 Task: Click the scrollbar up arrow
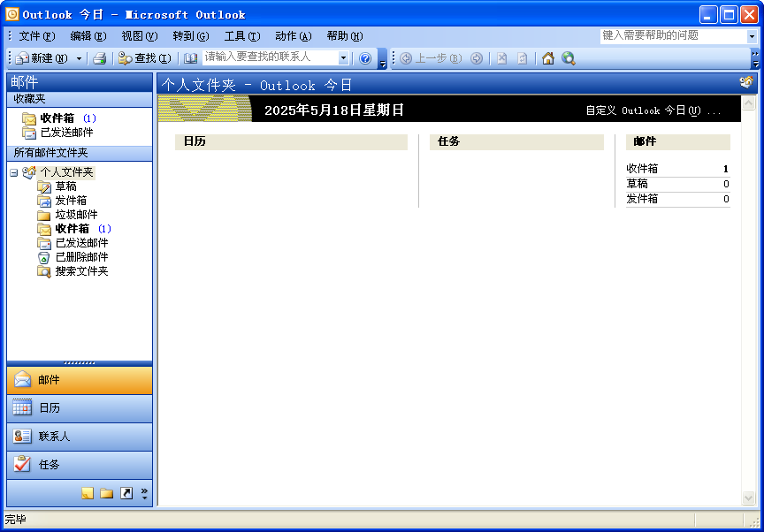tap(749, 103)
